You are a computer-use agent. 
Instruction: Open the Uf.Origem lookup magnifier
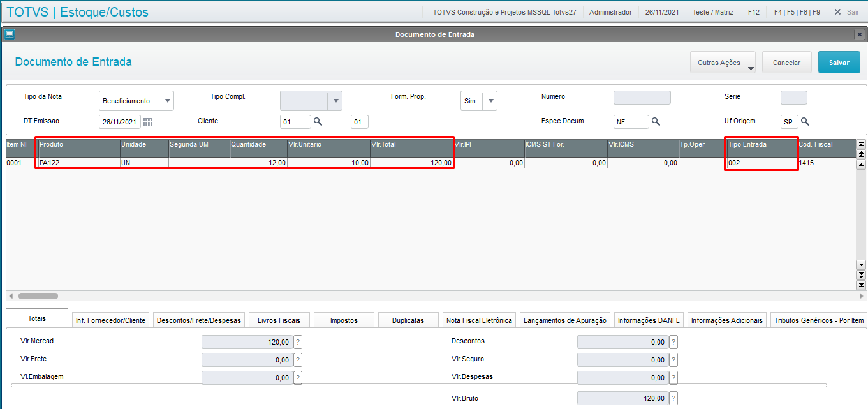[x=805, y=121]
